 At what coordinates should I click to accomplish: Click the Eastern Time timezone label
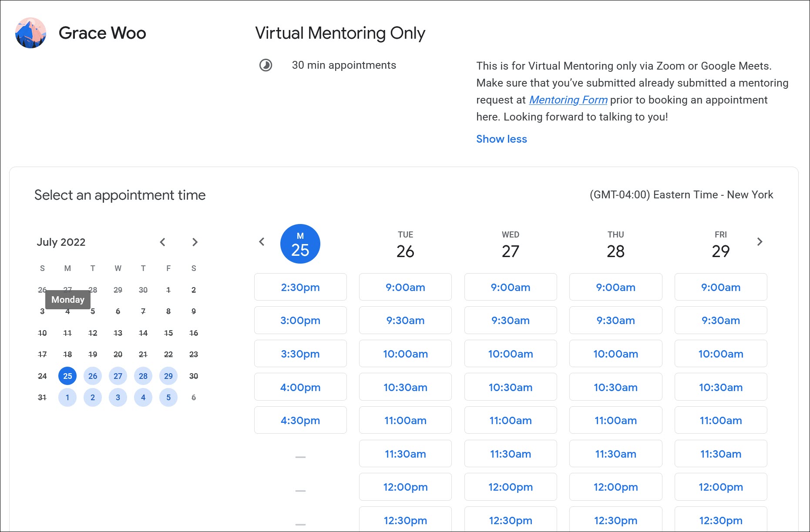tap(681, 194)
